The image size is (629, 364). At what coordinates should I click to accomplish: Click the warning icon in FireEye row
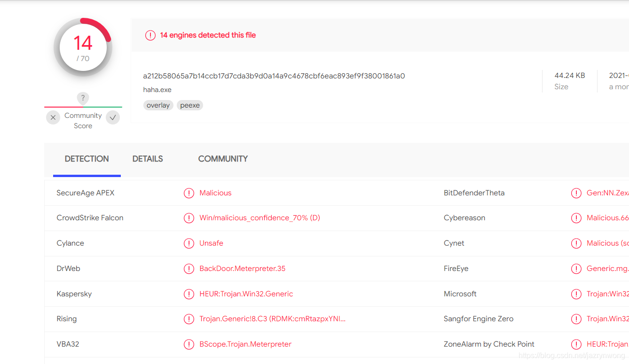(x=576, y=269)
